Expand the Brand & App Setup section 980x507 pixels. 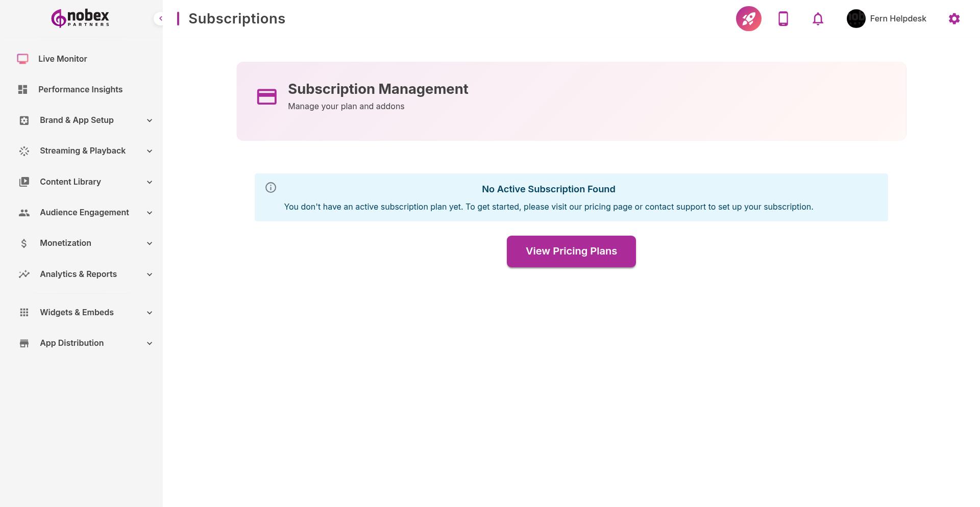click(149, 120)
